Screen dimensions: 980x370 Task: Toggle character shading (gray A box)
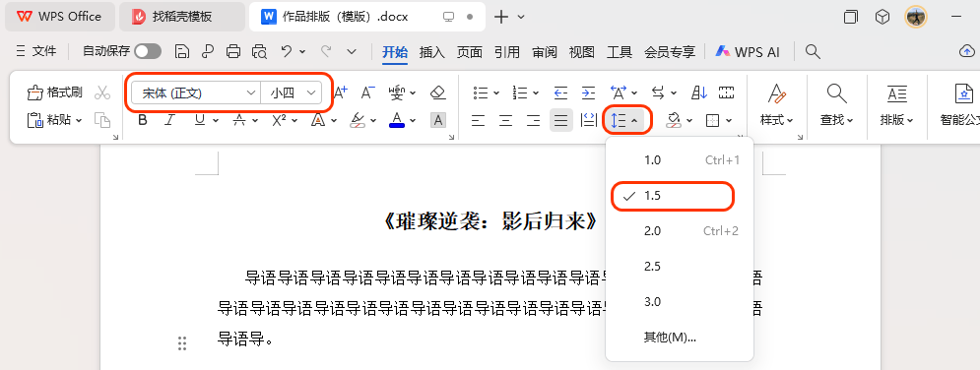tap(438, 120)
